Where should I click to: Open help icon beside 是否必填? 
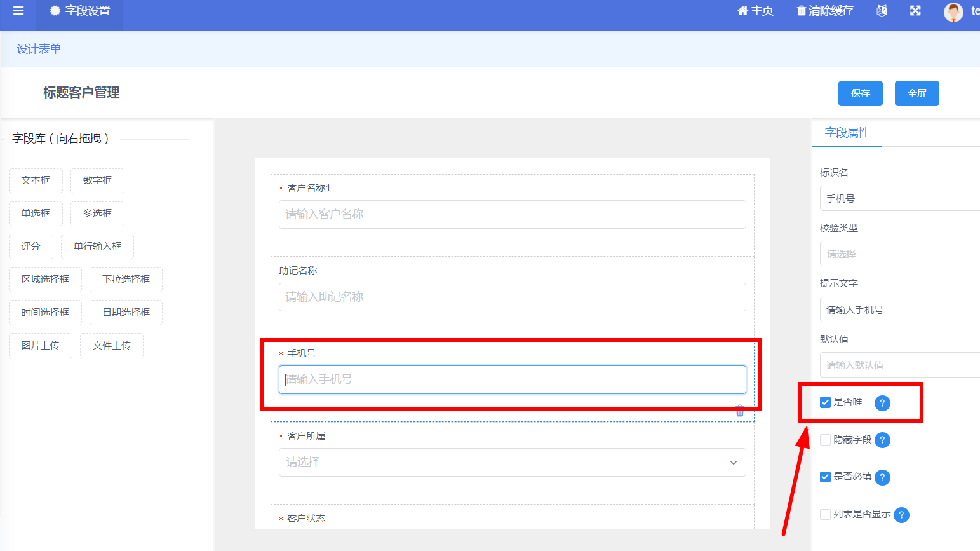(x=882, y=477)
